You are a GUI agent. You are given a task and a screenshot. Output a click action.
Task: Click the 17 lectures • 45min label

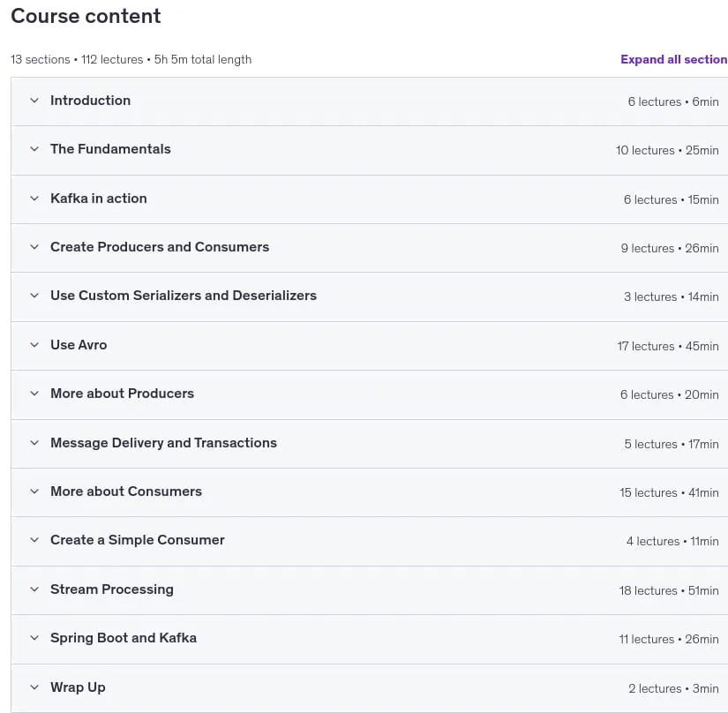tap(668, 346)
